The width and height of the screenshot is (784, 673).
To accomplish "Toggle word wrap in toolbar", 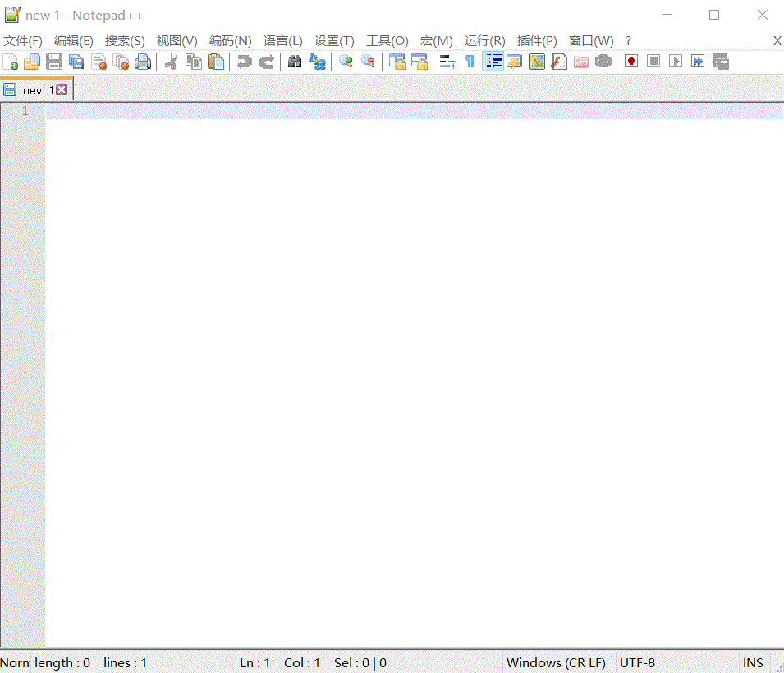I will (448, 62).
